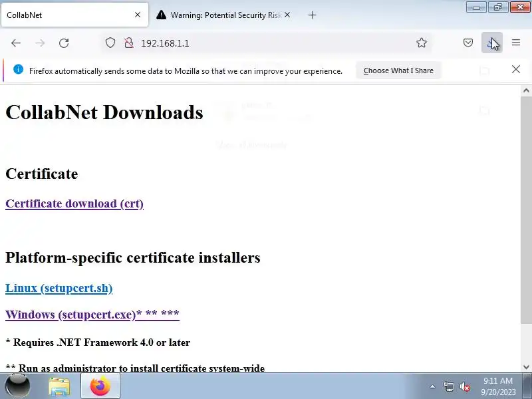This screenshot has height=399, width=532.
Task: Minimize the Firefox window
Action: click(476, 7)
